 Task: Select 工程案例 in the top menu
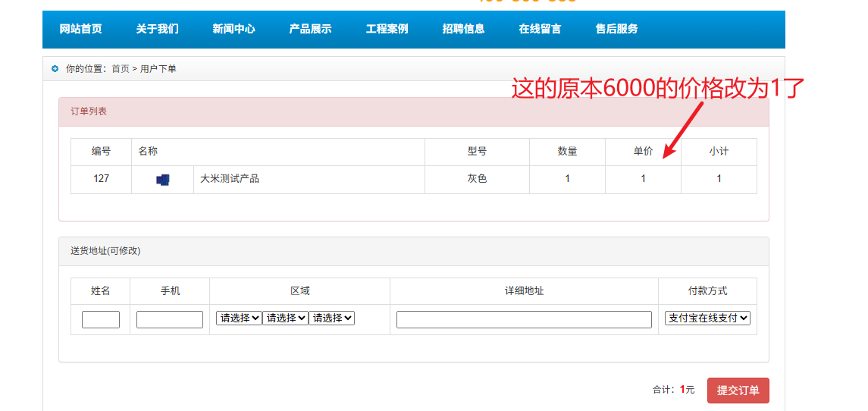(387, 29)
